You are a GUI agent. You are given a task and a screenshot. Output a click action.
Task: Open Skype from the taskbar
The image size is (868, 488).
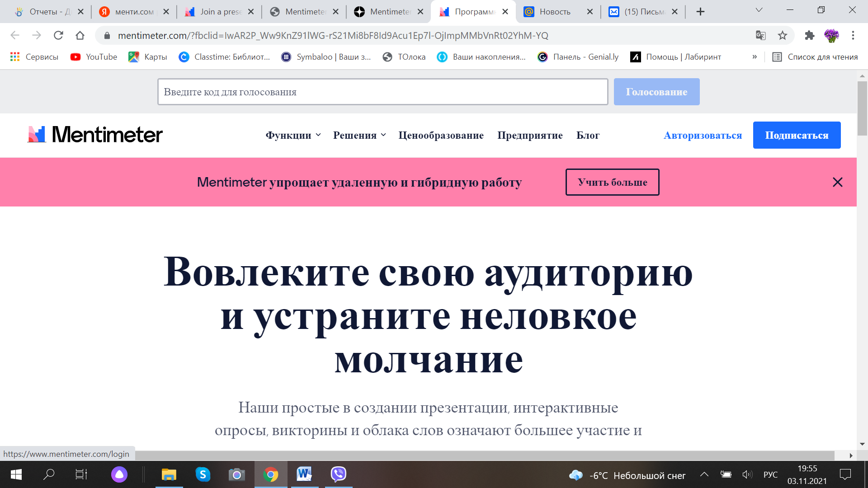[203, 474]
